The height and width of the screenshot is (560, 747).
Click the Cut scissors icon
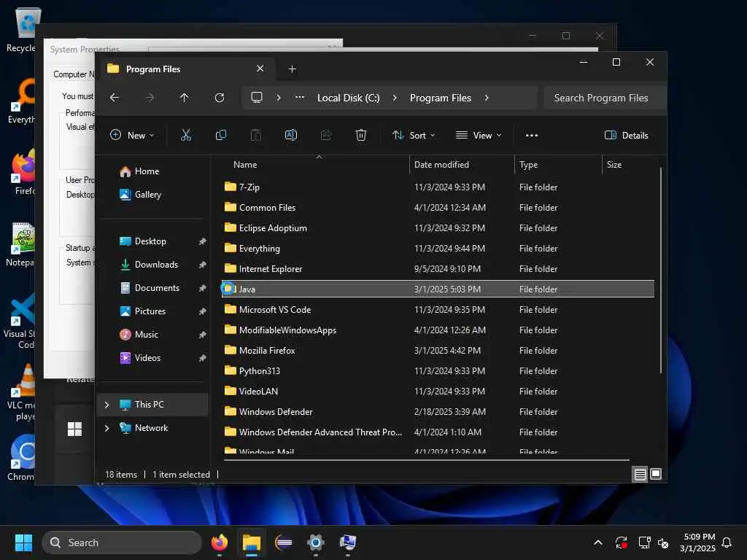186,135
